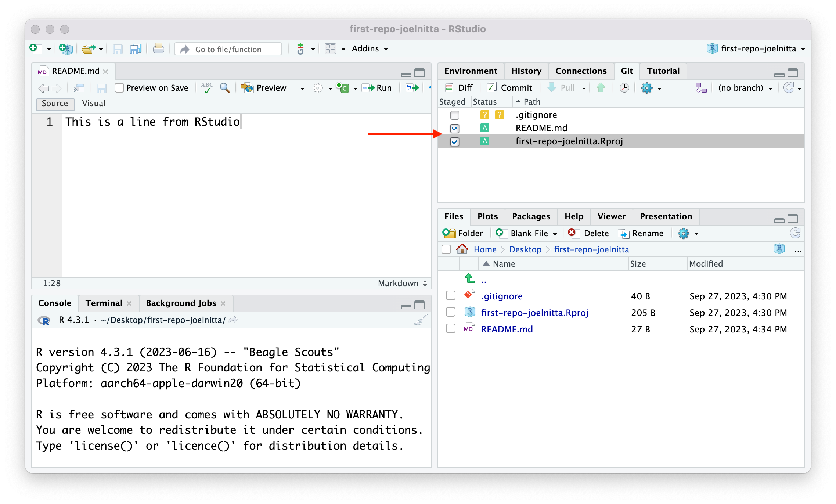Image resolution: width=836 pixels, height=504 pixels.
Task: Open the first-repo-joelnitta.Rproj file link
Action: coord(534,313)
